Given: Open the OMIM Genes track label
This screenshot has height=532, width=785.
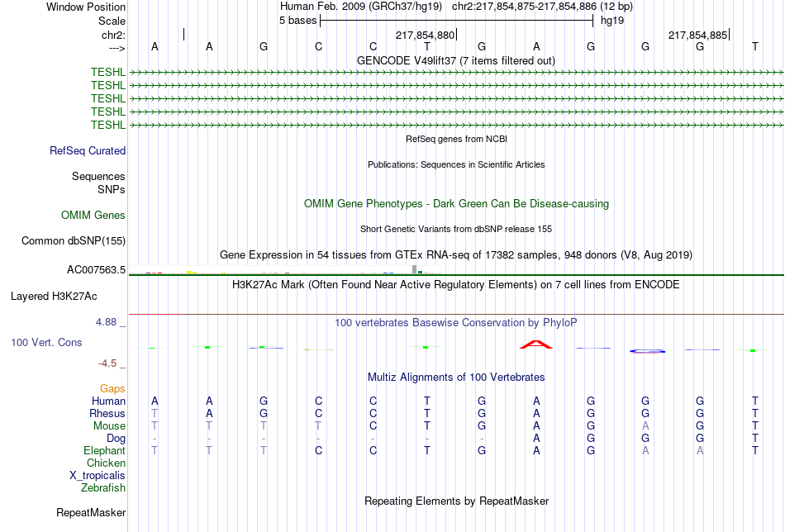Looking at the screenshot, I should [93, 216].
